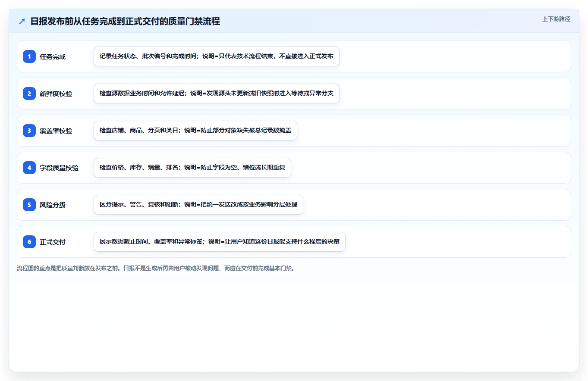This screenshot has height=381, width=588.
Task: Open the description box starting 检查源数据业务时间
Action: tap(217, 94)
